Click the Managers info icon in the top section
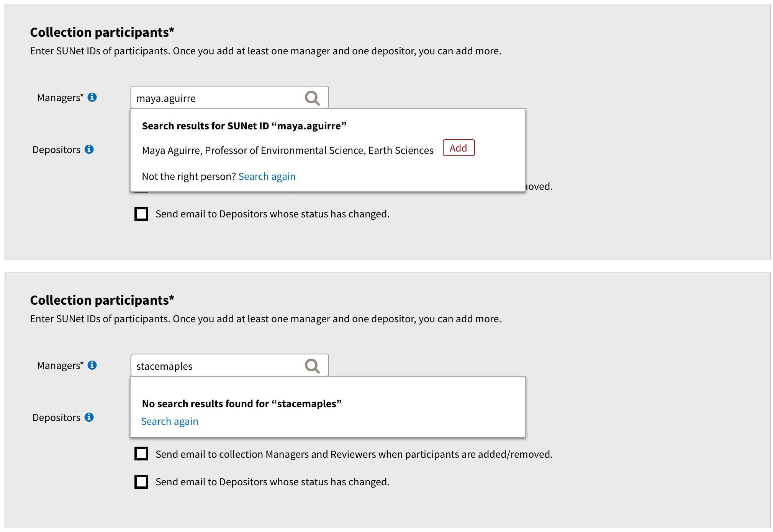Viewport: 773px width, 532px height. point(92,97)
